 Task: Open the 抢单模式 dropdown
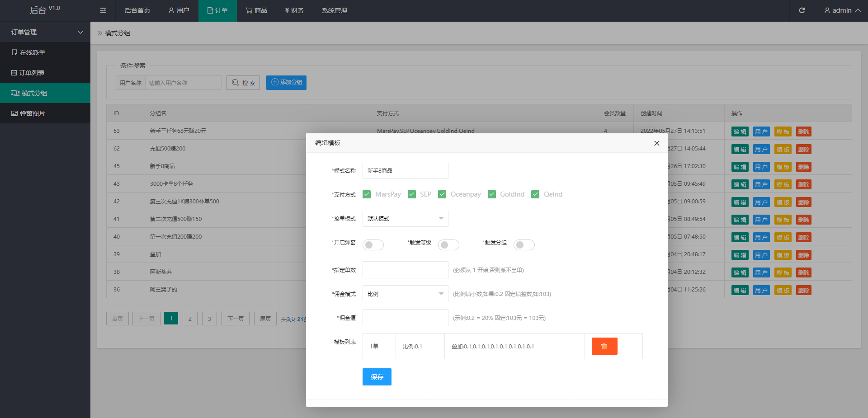point(405,218)
